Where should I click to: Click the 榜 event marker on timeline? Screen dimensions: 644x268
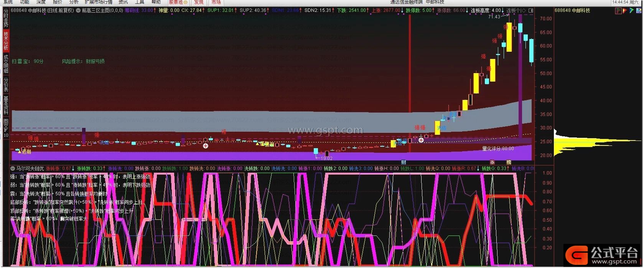pyautogui.click(x=509, y=163)
